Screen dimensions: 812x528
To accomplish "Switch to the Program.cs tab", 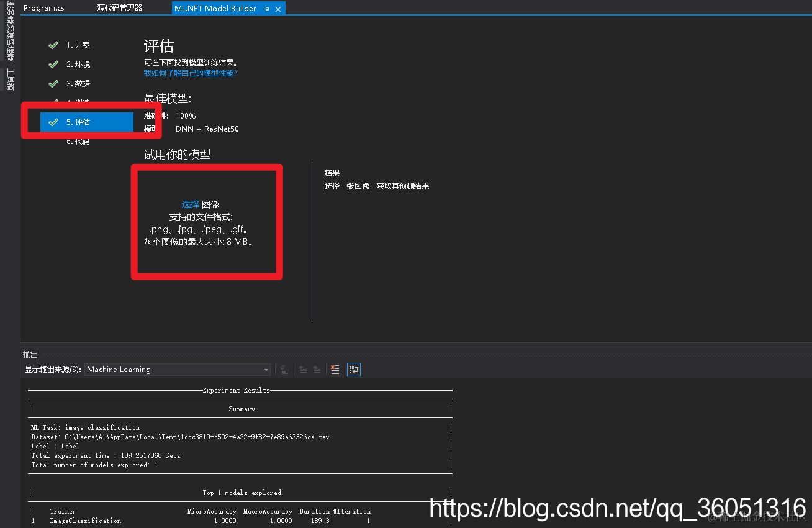I will (x=43, y=8).
